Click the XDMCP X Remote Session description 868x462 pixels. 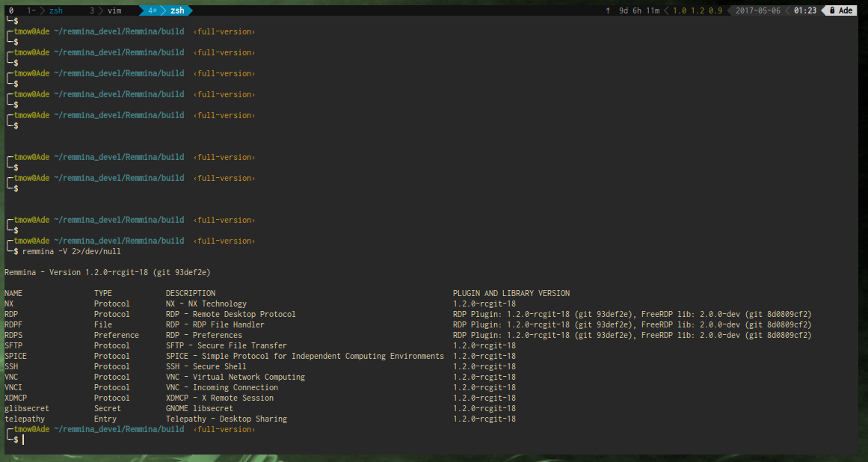(x=219, y=398)
